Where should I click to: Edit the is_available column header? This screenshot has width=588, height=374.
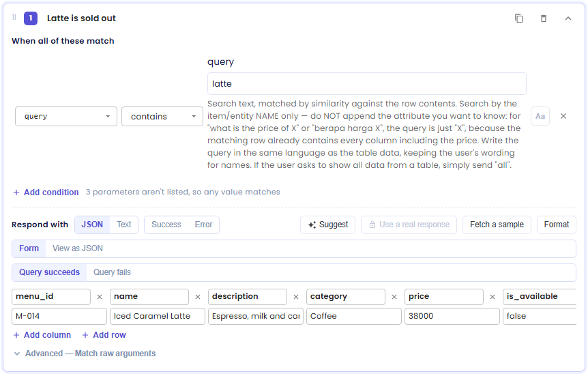click(540, 296)
